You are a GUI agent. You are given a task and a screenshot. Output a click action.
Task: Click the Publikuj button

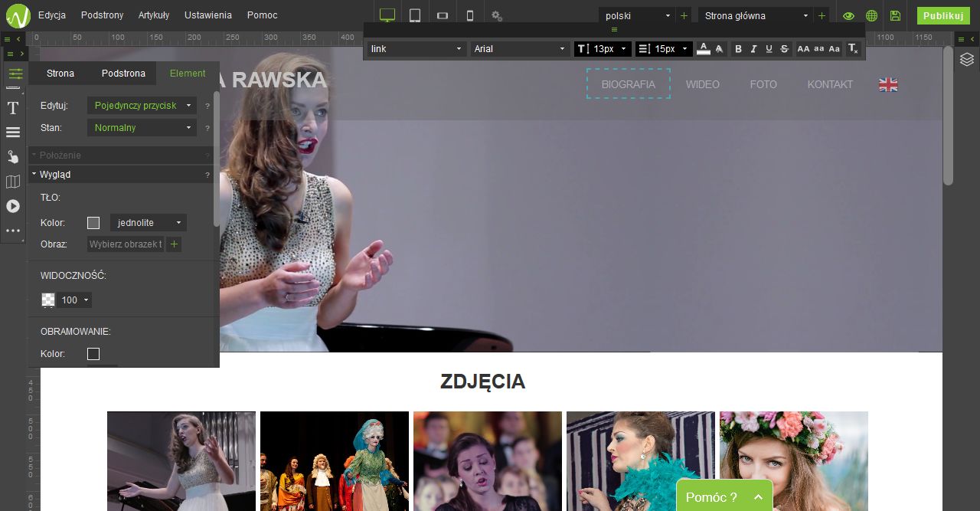(942, 15)
